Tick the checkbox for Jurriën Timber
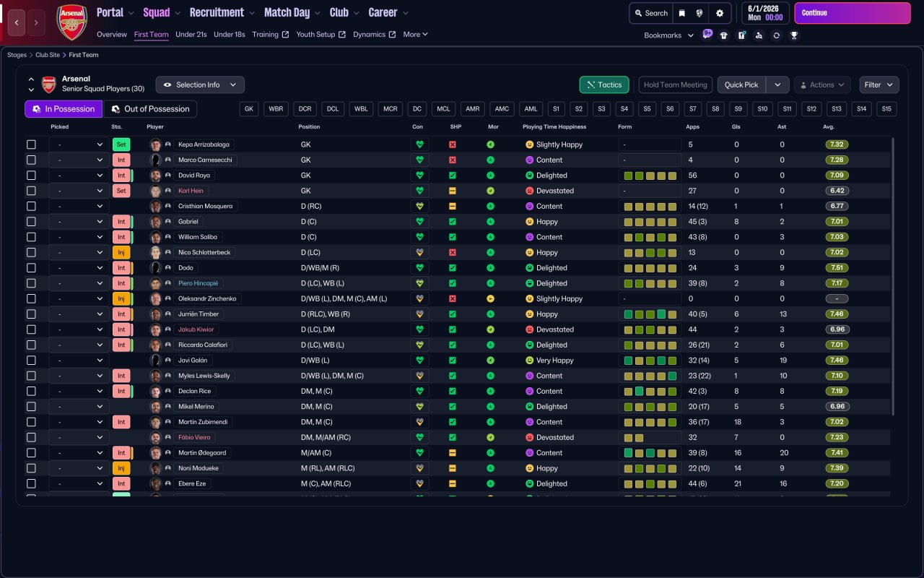 pos(31,314)
